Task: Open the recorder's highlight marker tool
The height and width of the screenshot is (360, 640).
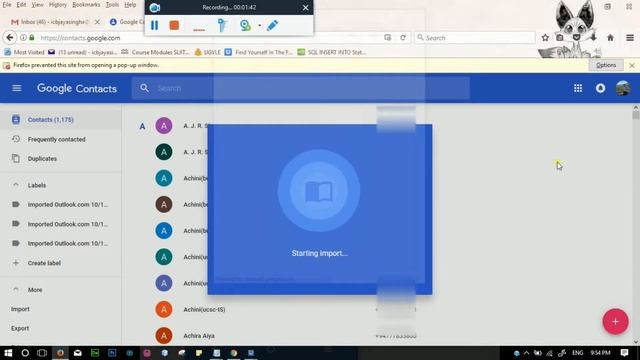Action: 222,25
